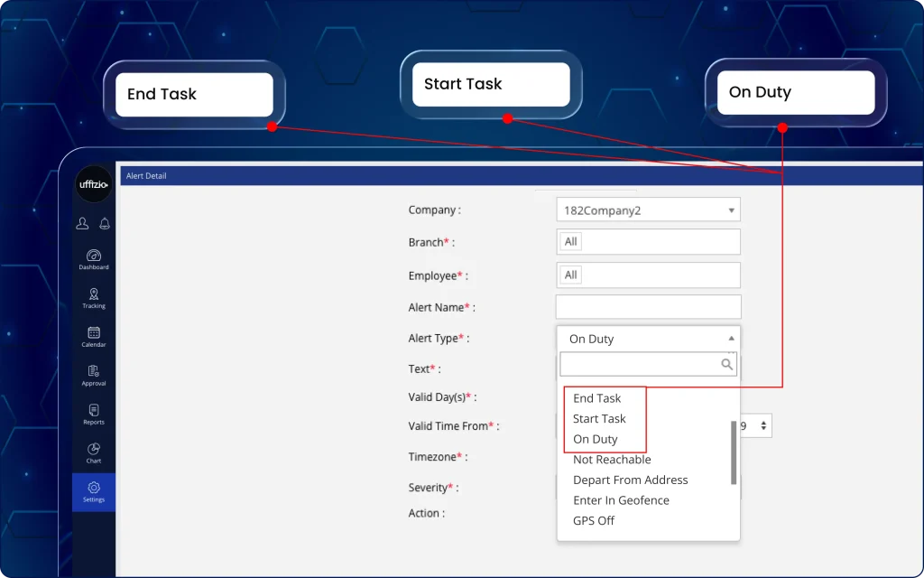Click the dropdown list scrollbar
The width and height of the screenshot is (924, 578).
(x=734, y=452)
